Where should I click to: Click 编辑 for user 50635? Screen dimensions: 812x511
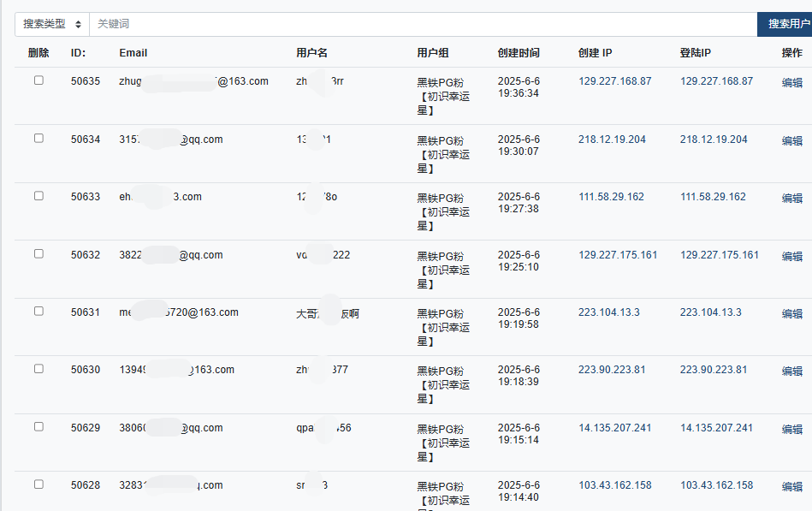click(x=791, y=83)
